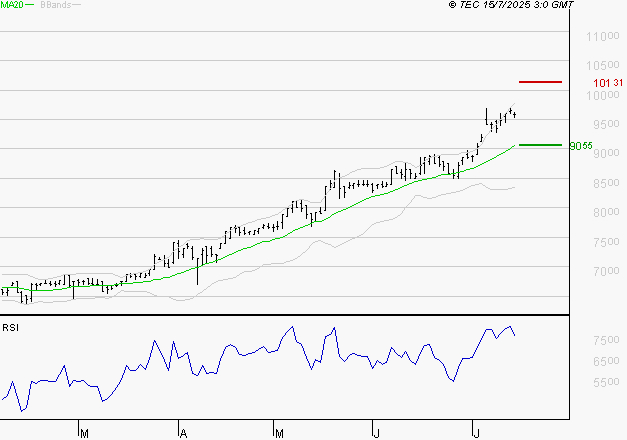
Task: Click the A month marker on time axis
Action: point(183,434)
